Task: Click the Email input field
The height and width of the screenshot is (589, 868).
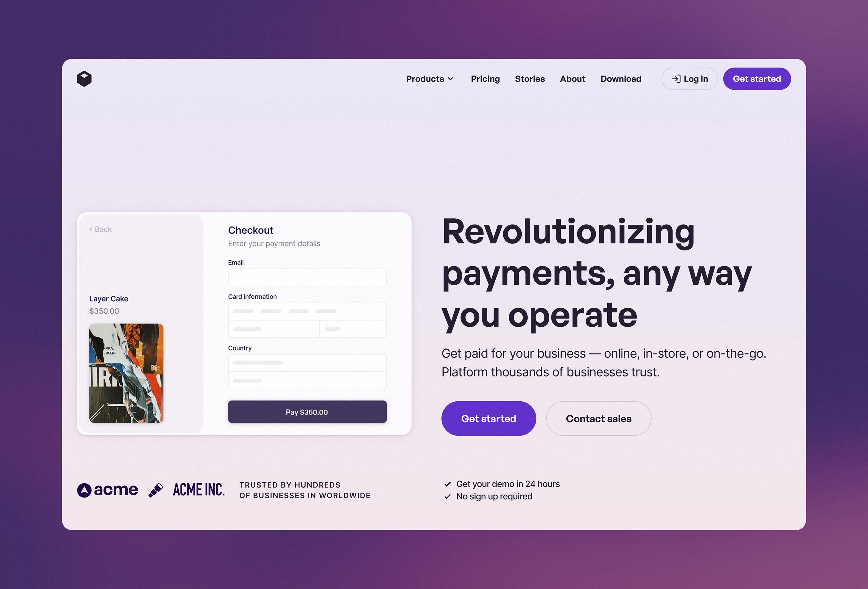Action: pos(307,277)
